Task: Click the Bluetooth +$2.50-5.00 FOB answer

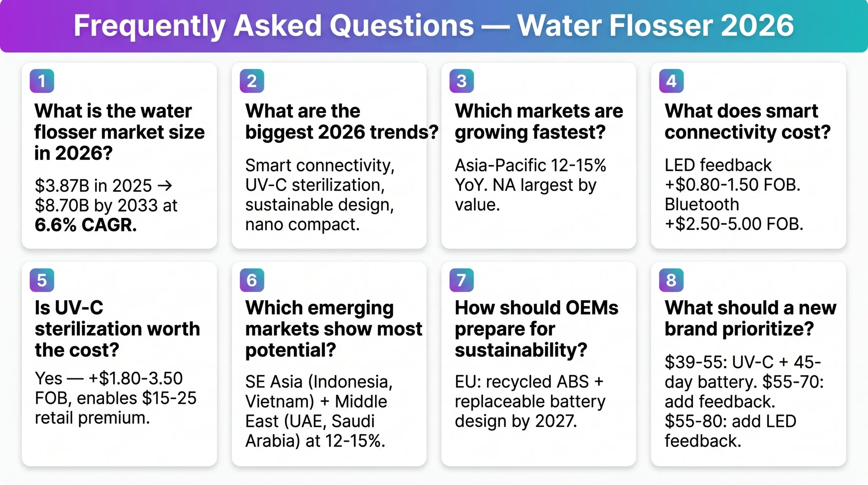Action: [x=734, y=214]
